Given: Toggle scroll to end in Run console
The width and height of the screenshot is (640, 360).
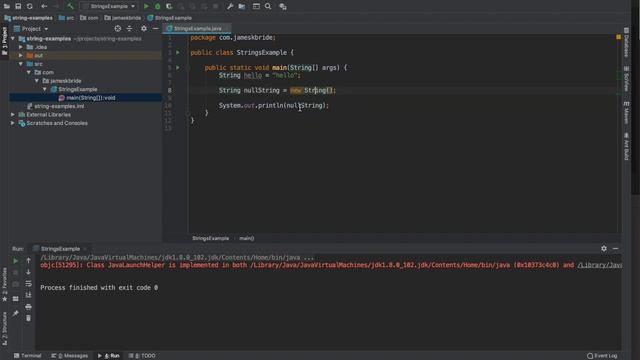Looking at the screenshot, I should point(28,295).
